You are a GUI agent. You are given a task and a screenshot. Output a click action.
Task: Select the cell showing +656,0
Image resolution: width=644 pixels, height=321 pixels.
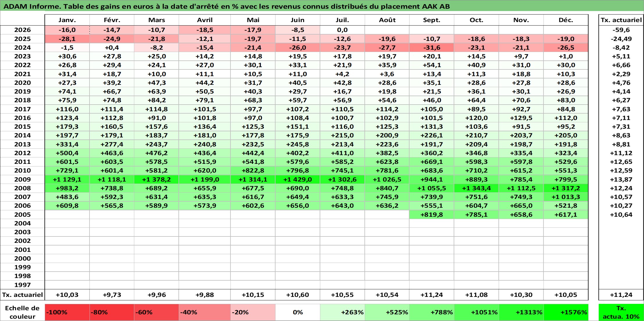click(298, 206)
